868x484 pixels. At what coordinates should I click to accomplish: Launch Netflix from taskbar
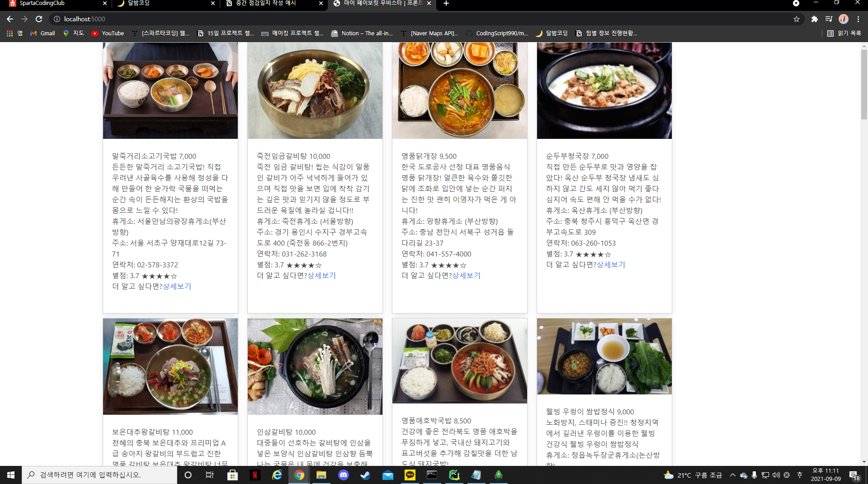pyautogui.click(x=255, y=475)
